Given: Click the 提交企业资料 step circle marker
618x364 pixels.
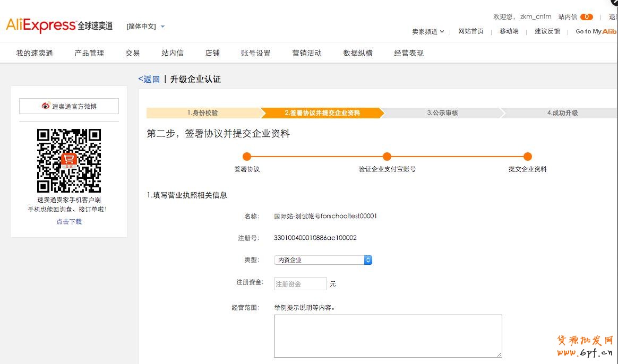Looking at the screenshot, I should [527, 157].
